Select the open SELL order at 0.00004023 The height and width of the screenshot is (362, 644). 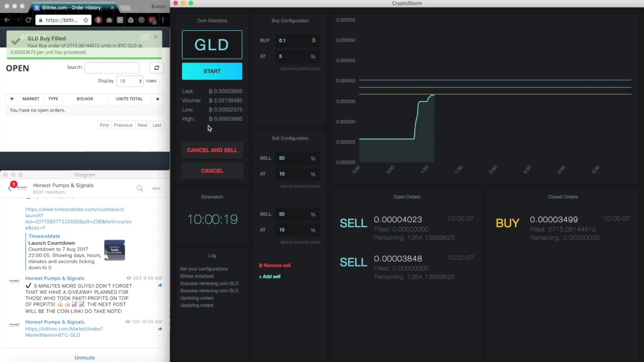point(407,228)
